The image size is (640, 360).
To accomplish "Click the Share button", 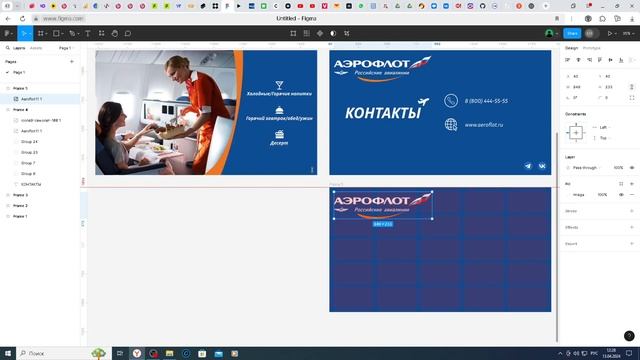I will [572, 33].
